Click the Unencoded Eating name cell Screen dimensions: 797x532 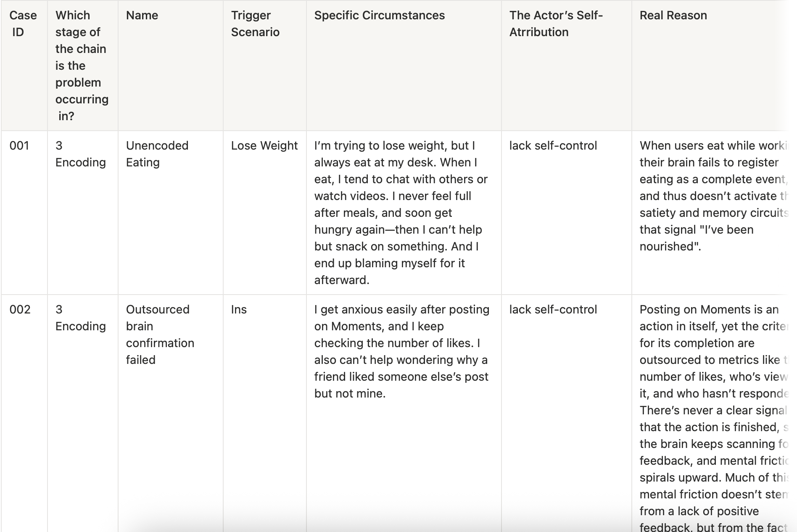[157, 154]
